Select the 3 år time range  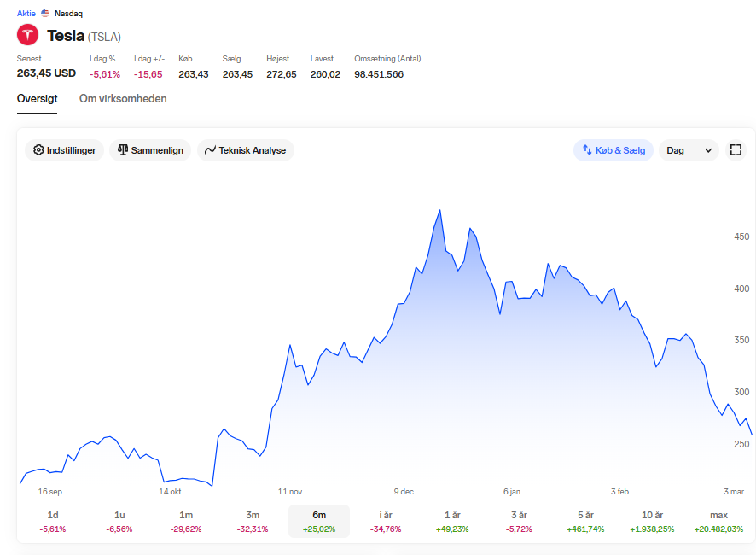click(x=519, y=521)
